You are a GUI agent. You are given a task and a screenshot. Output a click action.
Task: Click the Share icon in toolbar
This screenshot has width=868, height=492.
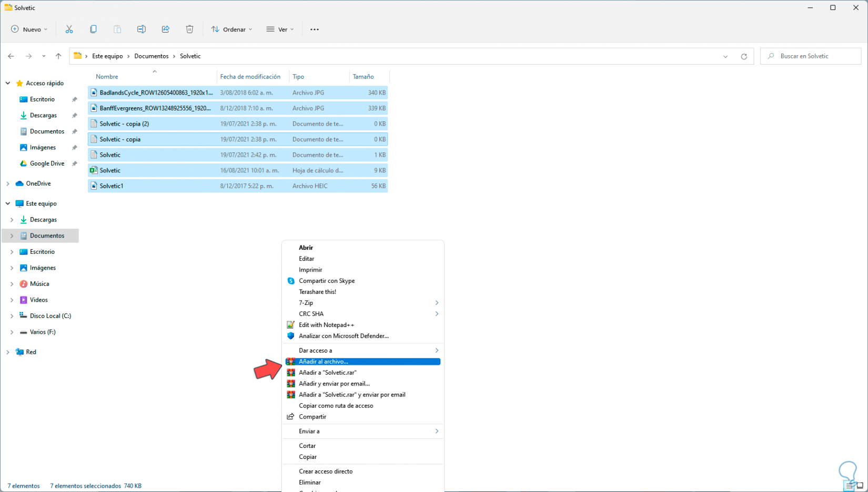166,29
